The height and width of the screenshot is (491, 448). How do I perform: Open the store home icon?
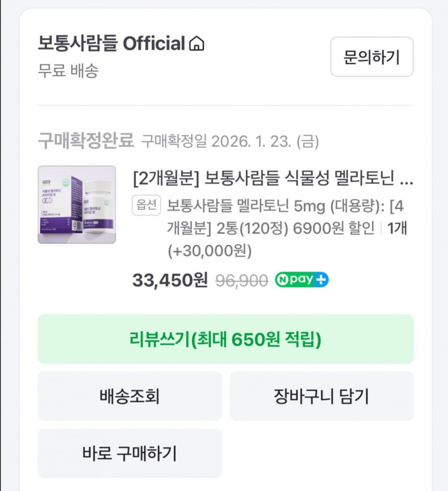pyautogui.click(x=197, y=44)
